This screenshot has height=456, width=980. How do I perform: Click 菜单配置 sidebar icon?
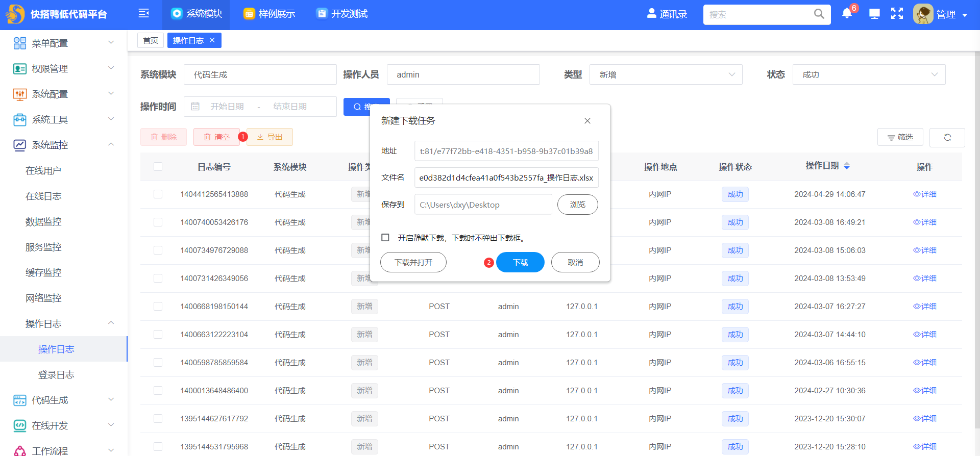20,43
